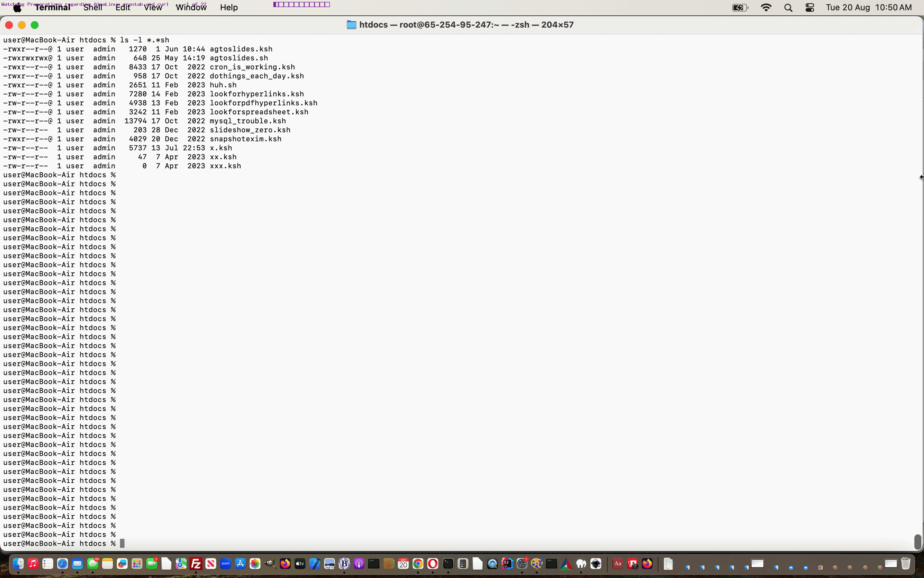Open Messages app with notification badge
Viewport: 924px width, 578px height.
pyautogui.click(x=92, y=564)
